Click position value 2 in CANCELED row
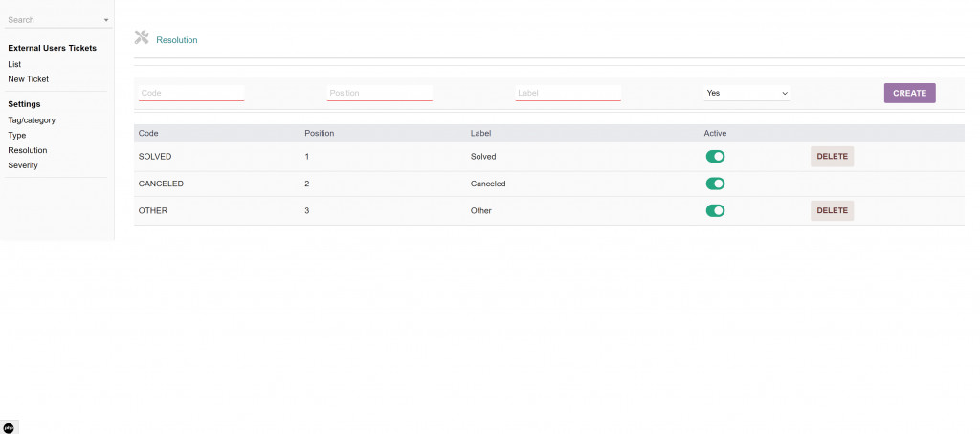 307,184
